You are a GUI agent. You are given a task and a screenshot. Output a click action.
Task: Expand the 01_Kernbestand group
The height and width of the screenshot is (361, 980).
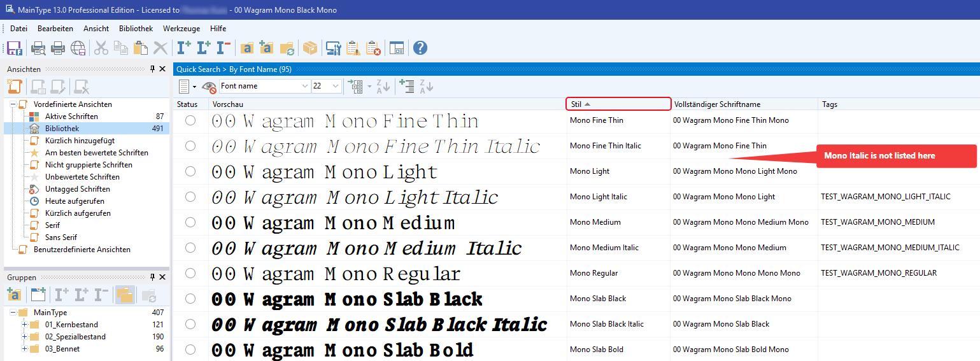pos(25,325)
